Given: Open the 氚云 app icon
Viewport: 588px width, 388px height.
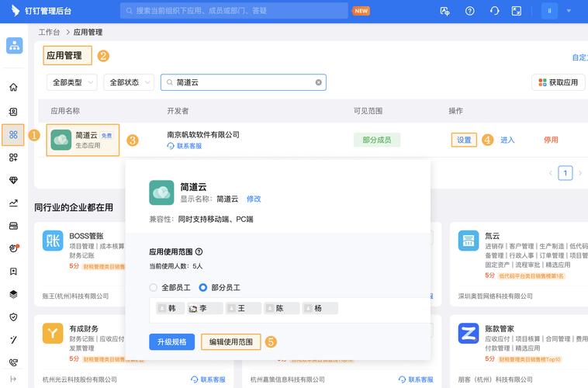Looking at the screenshot, I should click(x=469, y=241).
